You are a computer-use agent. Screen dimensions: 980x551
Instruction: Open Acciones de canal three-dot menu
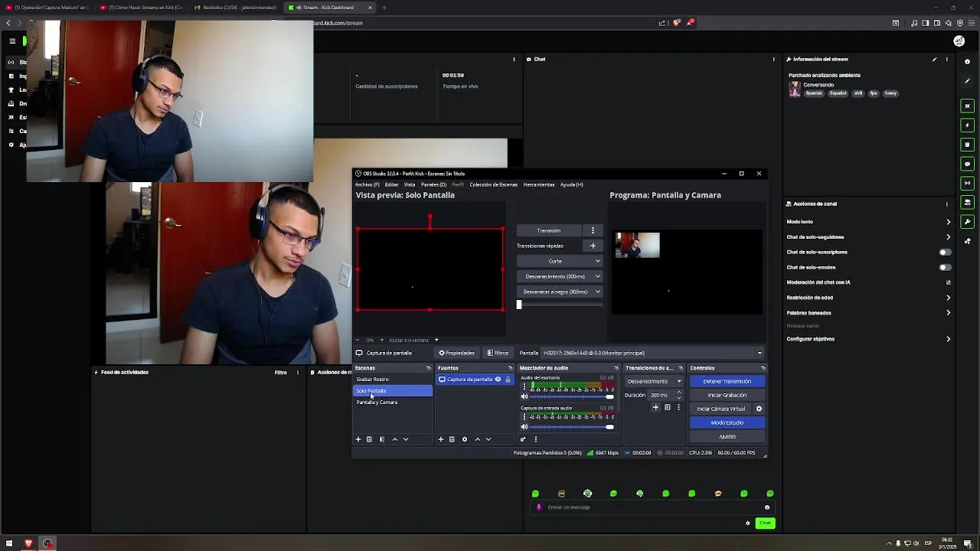tap(946, 204)
